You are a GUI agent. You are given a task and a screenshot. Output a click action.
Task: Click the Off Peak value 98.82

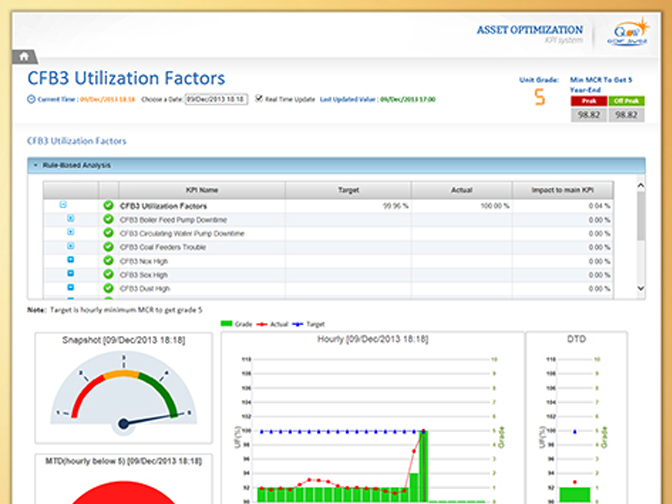click(x=626, y=115)
